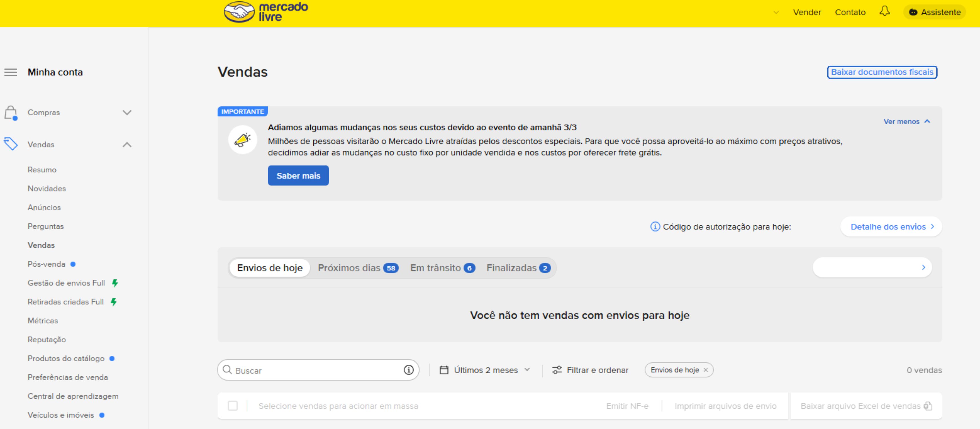Click the notification bell icon
Screen dimensions: 980x429
(885, 12)
